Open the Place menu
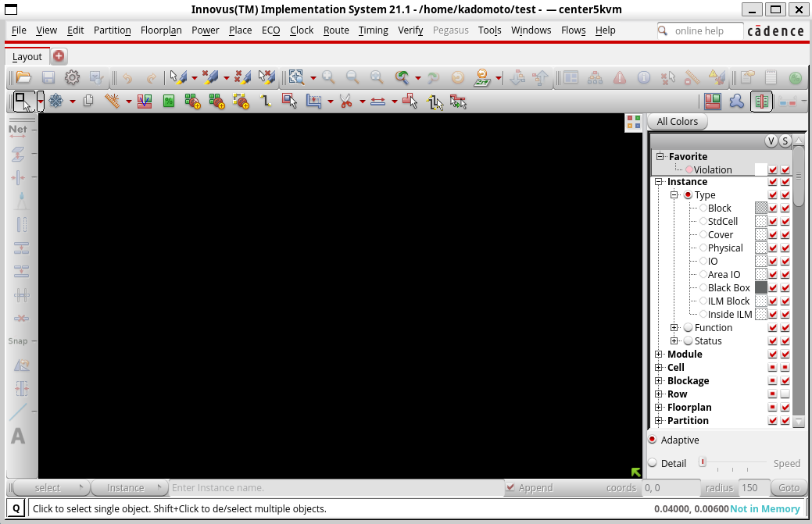 click(240, 30)
